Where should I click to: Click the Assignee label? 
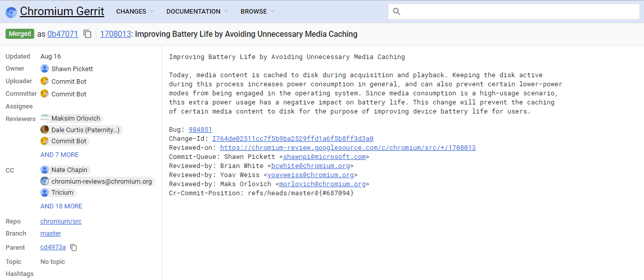click(19, 106)
